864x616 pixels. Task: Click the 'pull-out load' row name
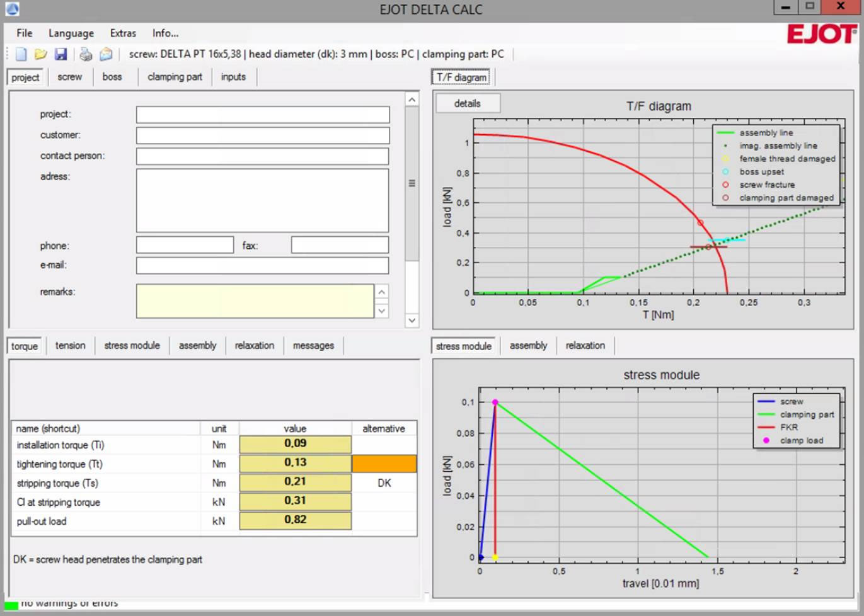click(42, 522)
